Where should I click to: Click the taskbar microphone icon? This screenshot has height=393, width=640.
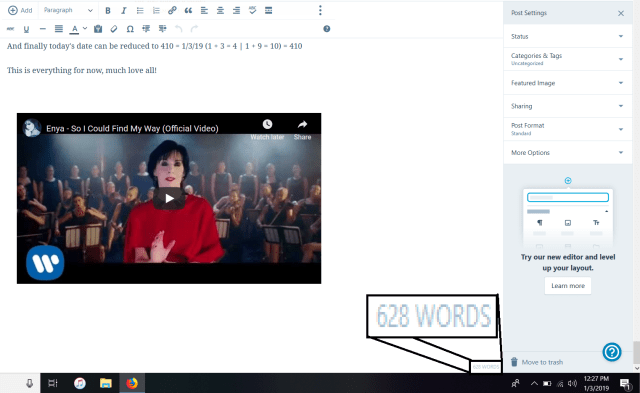(29, 383)
